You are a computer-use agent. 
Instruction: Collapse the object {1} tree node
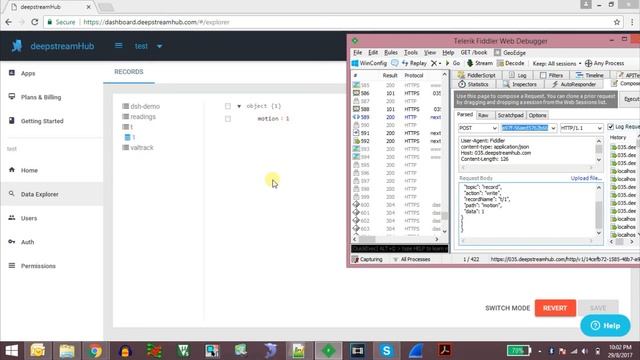(239, 106)
